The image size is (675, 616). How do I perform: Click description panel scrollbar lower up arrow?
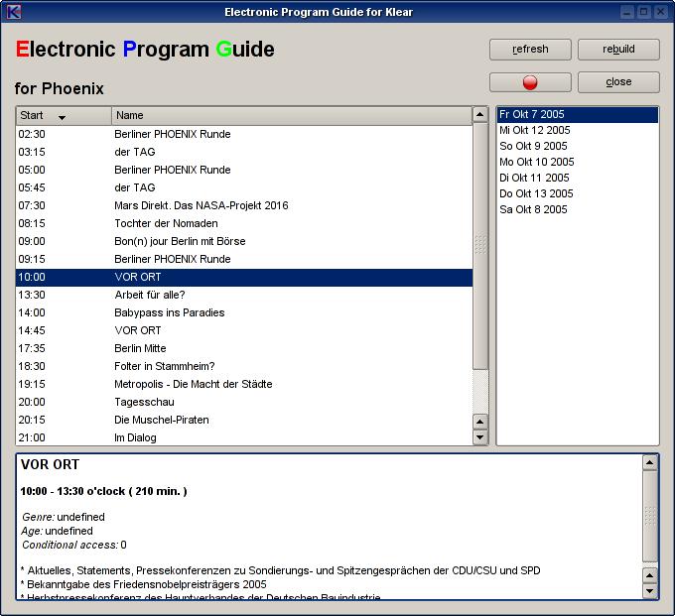(x=649, y=575)
